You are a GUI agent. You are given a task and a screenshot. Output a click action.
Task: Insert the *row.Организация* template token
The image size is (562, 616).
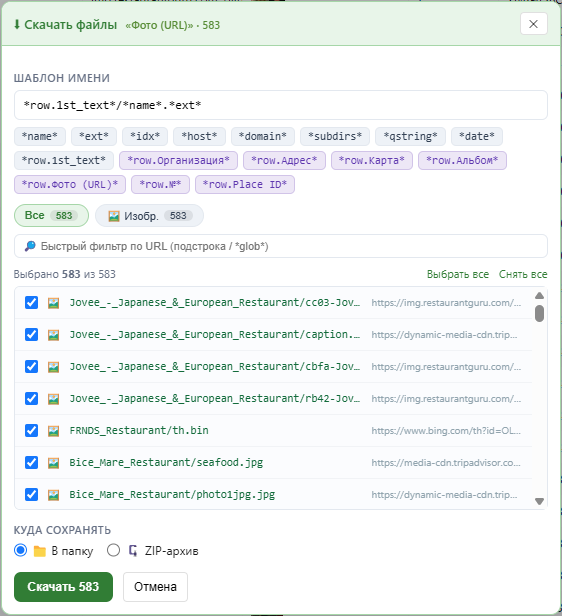[x=179, y=161]
